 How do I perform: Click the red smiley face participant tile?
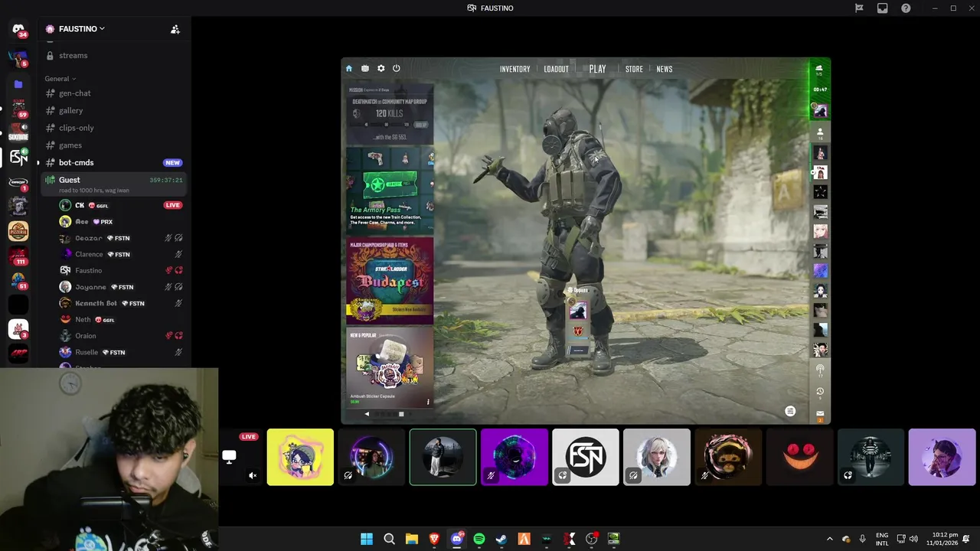(x=799, y=457)
